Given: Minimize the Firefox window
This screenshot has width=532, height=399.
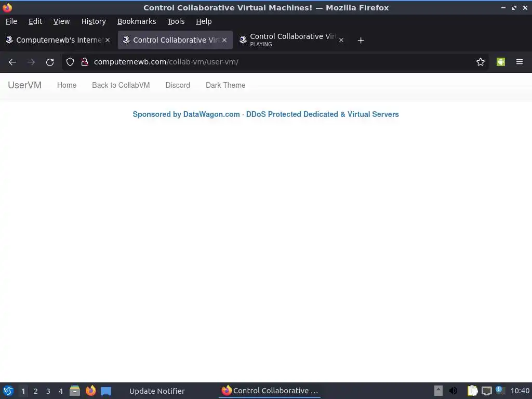Looking at the screenshot, I should pyautogui.click(x=503, y=7).
